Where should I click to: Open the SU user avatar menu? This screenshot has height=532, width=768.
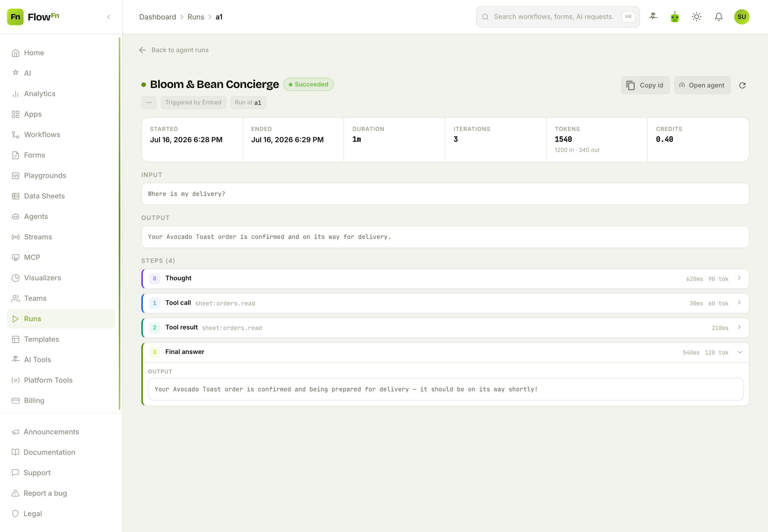pos(741,17)
